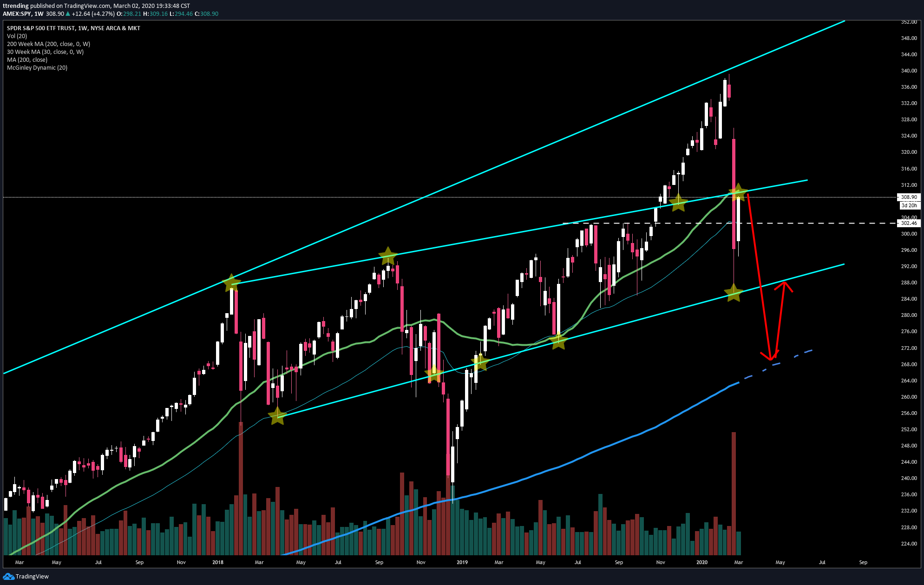924x585 pixels.
Task: Open the 'ttrending' author name in header
Action: [16, 6]
